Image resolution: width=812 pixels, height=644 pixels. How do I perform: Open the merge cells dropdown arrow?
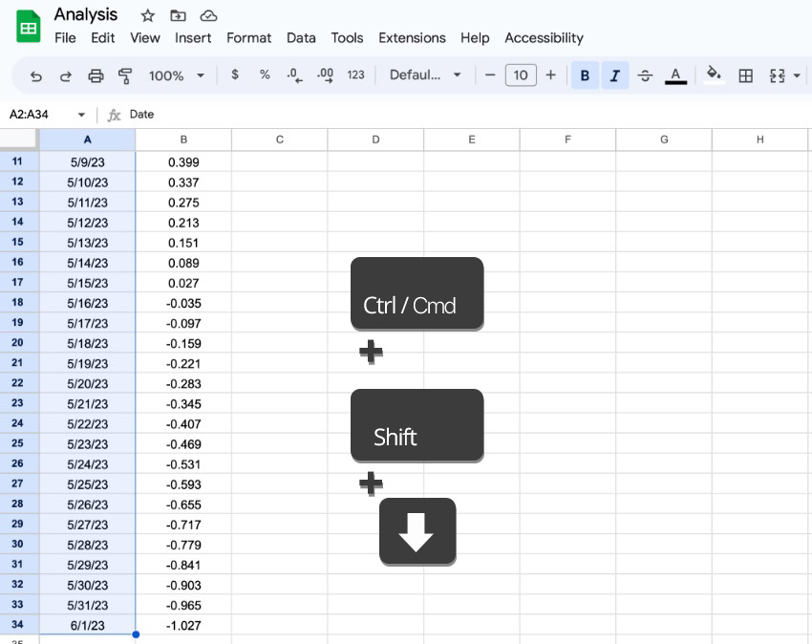(796, 75)
